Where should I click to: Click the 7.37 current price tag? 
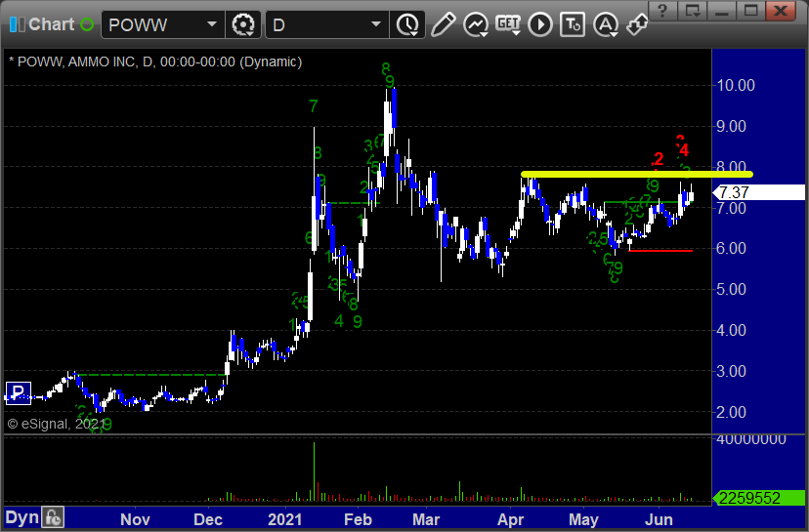click(x=758, y=193)
